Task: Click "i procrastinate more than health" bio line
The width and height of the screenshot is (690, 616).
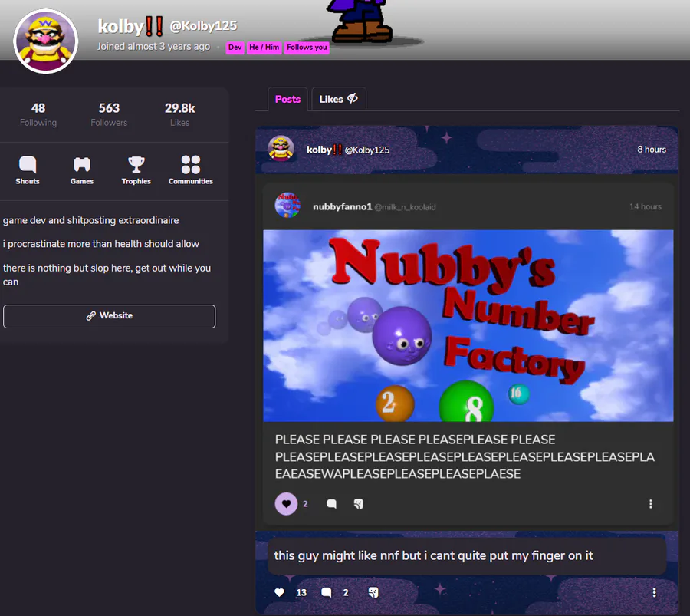Action: tap(101, 245)
